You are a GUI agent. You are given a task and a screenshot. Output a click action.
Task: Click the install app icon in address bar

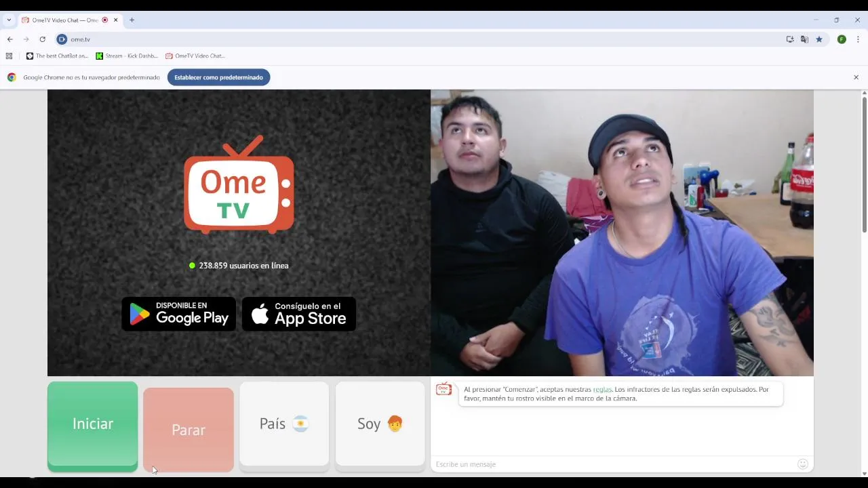pos(790,39)
